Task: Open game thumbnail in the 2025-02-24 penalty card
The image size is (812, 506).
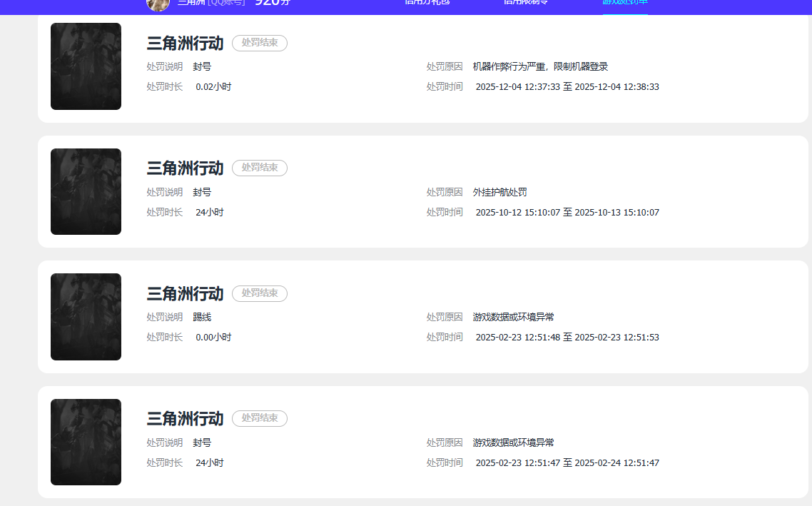Action: (86, 442)
